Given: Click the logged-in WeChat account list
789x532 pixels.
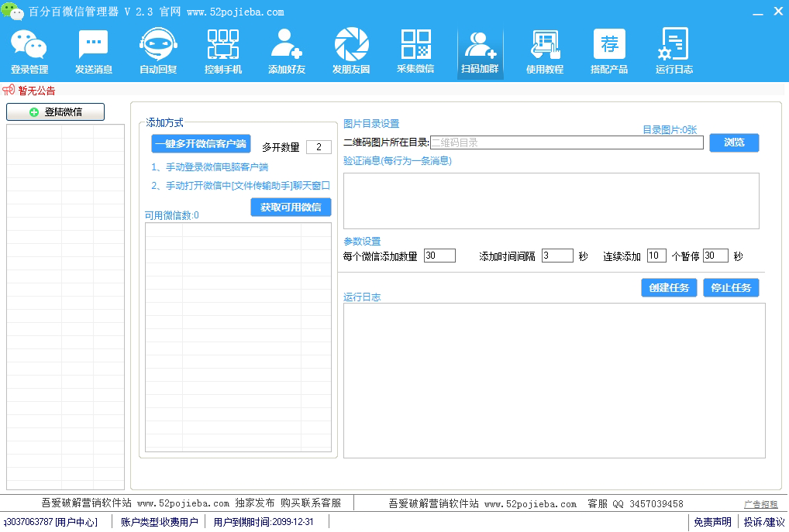Looking at the screenshot, I should click(65, 307).
